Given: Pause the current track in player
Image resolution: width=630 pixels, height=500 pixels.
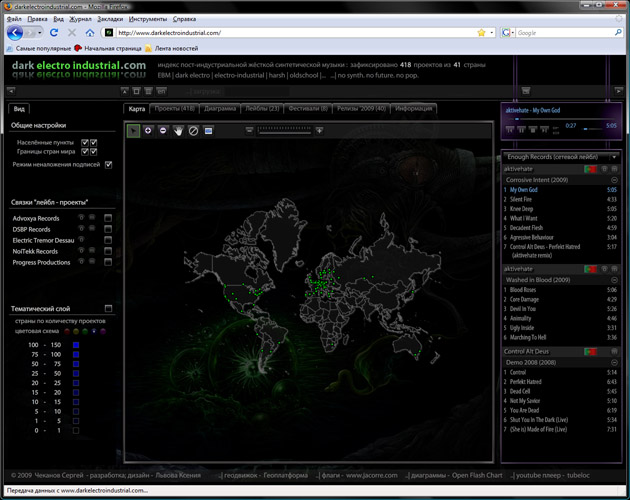Looking at the screenshot, I should (521, 130).
